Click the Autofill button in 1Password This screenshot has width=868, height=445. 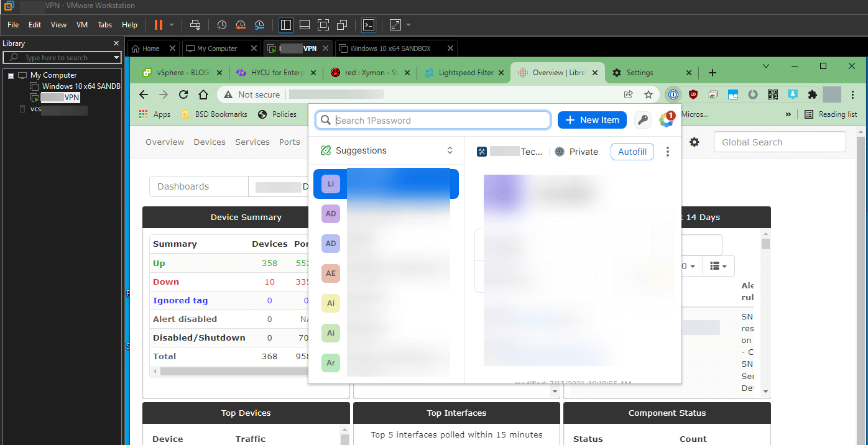(x=632, y=151)
